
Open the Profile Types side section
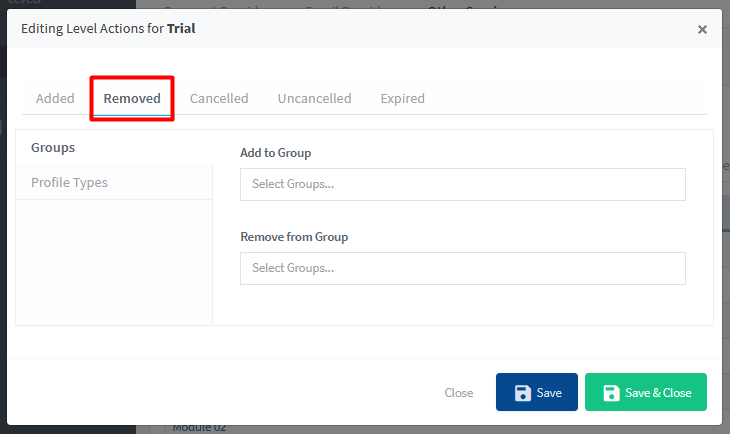click(114, 183)
